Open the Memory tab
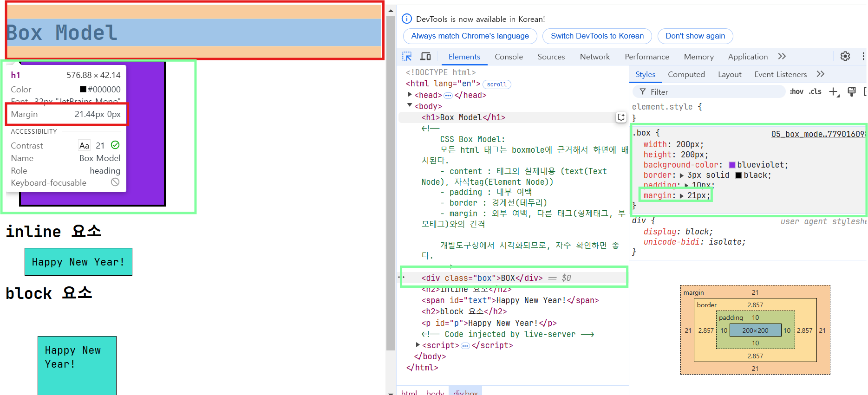868x395 pixels. 699,57
